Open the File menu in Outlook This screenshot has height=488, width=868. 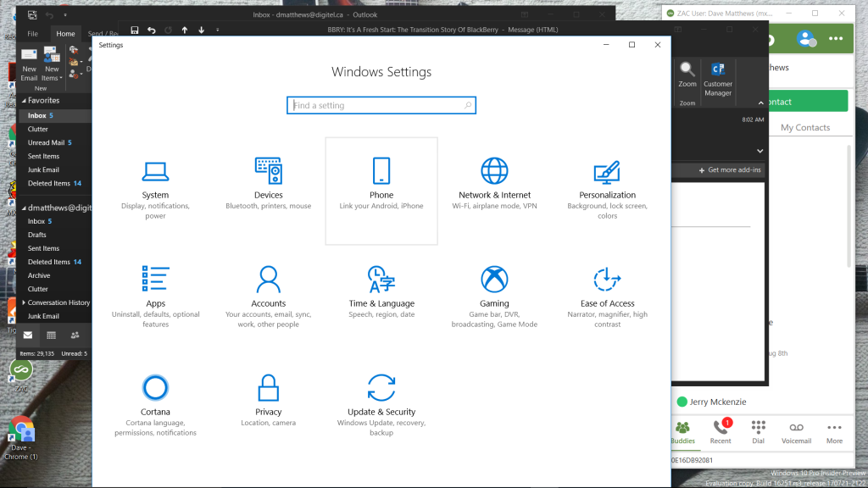pyautogui.click(x=33, y=34)
